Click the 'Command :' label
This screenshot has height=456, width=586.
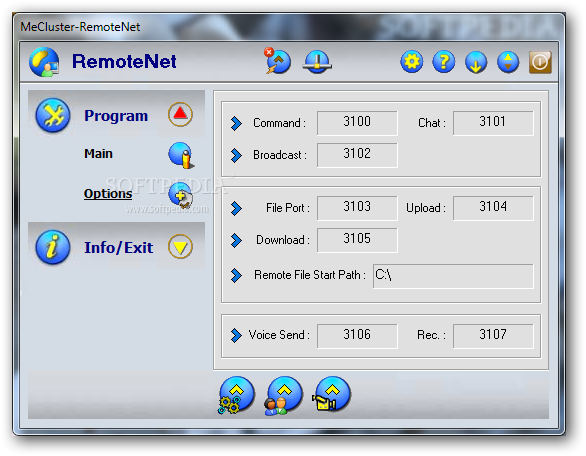click(280, 123)
